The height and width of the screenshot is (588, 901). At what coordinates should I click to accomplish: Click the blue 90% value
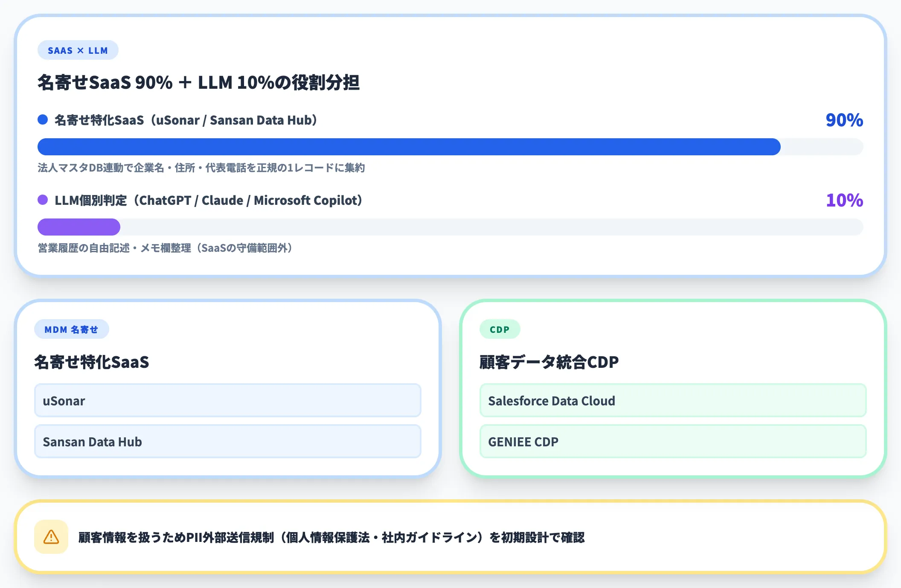(x=844, y=120)
